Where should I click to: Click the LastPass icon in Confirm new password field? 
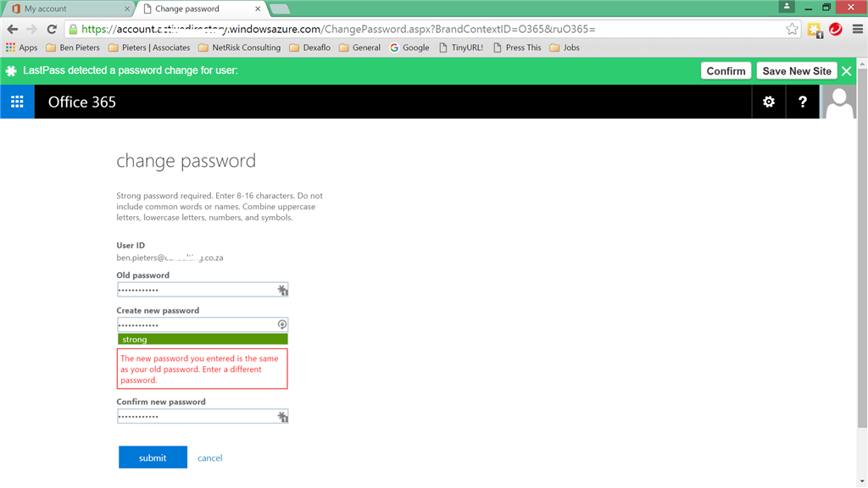click(x=282, y=417)
